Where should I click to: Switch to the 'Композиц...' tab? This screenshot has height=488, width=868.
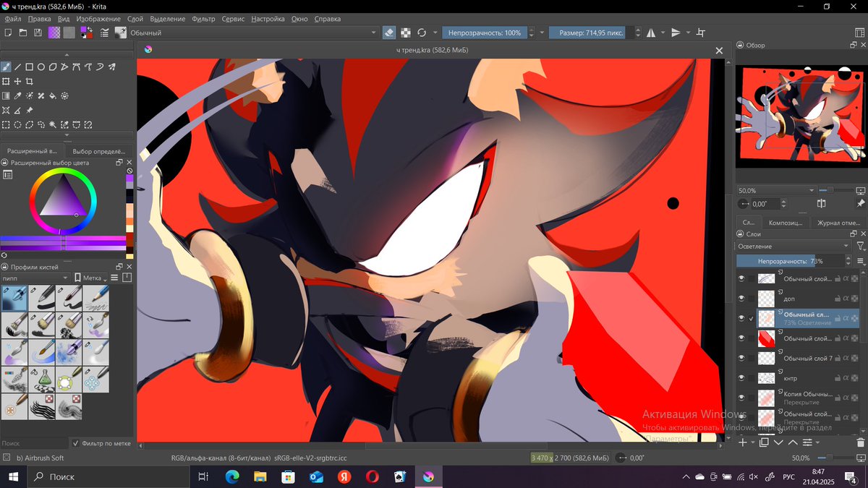pos(786,223)
